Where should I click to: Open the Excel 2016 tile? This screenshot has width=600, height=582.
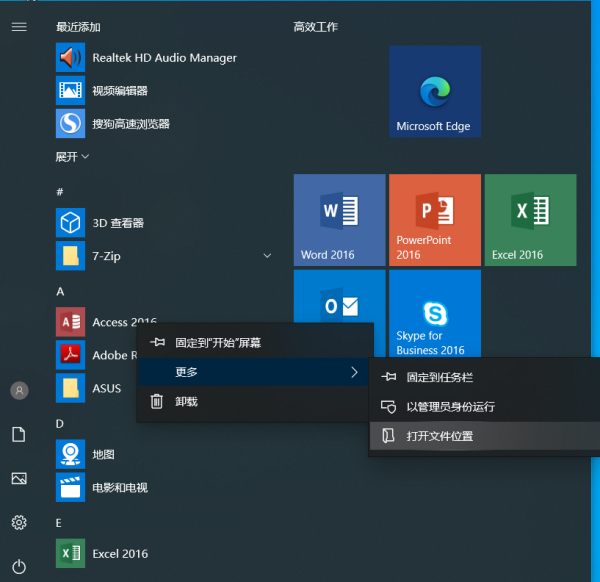(530, 219)
